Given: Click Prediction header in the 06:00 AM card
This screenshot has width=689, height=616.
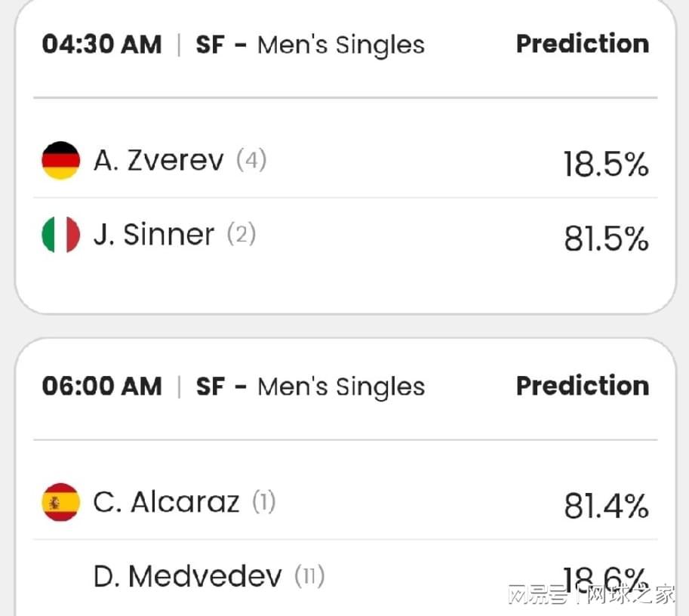Looking at the screenshot, I should 582,386.
